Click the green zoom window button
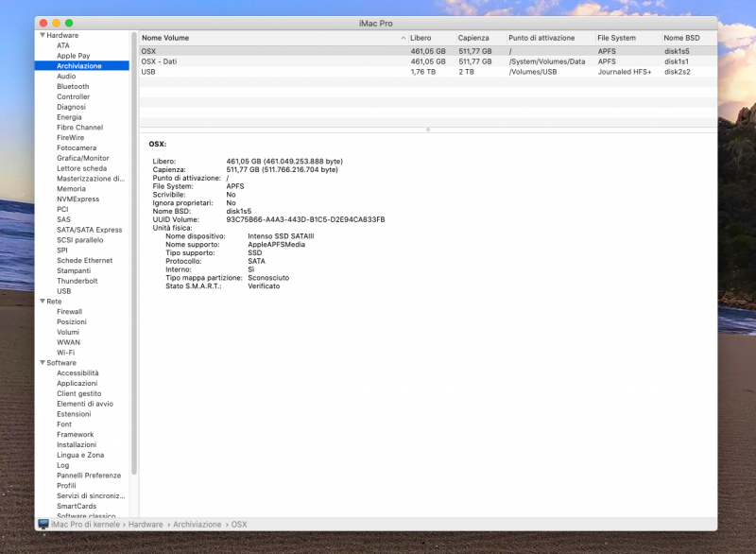This screenshot has height=554, width=756. click(x=69, y=22)
